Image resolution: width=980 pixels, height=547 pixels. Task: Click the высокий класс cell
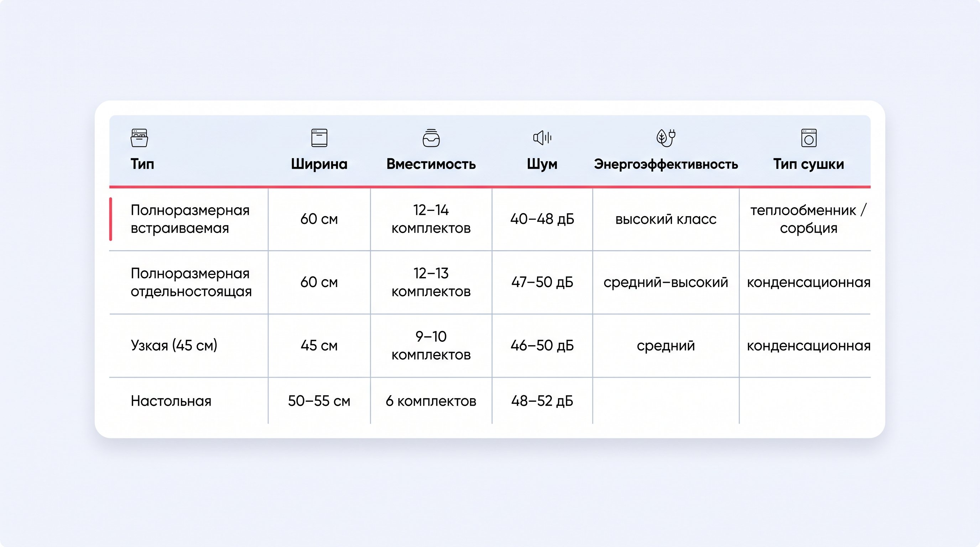666,219
